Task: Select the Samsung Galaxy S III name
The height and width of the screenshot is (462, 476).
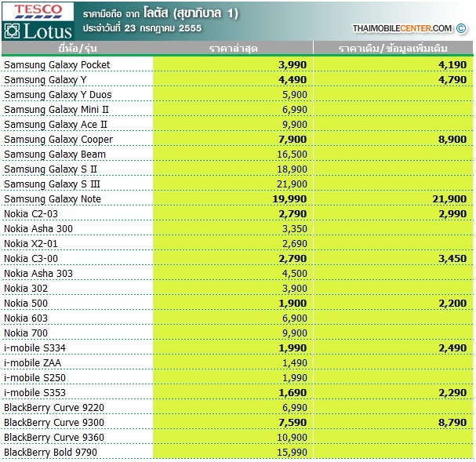Action: (52, 184)
